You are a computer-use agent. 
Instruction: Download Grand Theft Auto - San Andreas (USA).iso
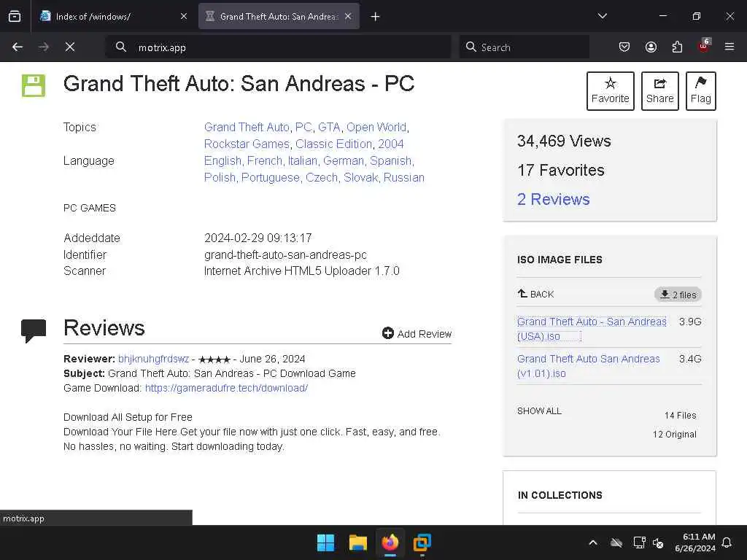point(592,329)
